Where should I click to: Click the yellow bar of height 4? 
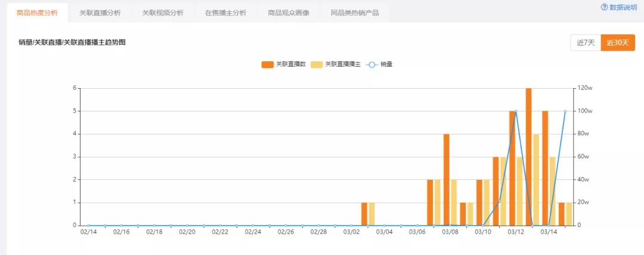pyautogui.click(x=536, y=179)
